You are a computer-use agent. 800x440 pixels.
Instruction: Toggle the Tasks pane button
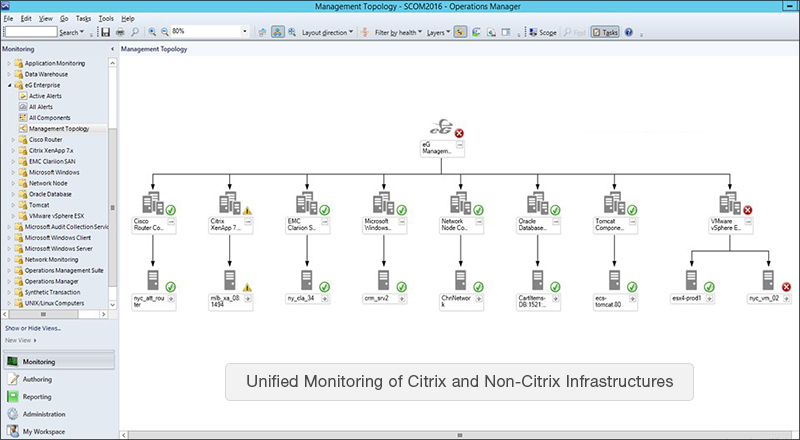(605, 32)
